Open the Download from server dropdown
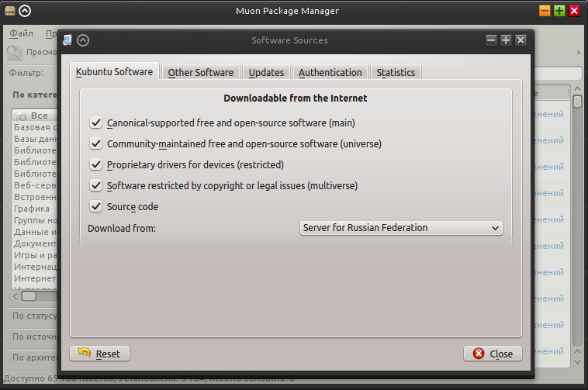 pyautogui.click(x=401, y=228)
